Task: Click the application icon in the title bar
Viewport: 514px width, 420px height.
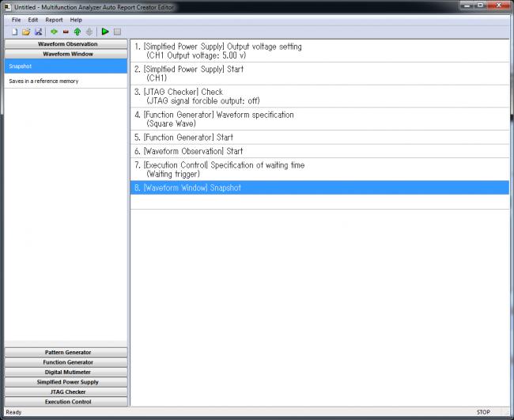Action: tap(8, 6)
